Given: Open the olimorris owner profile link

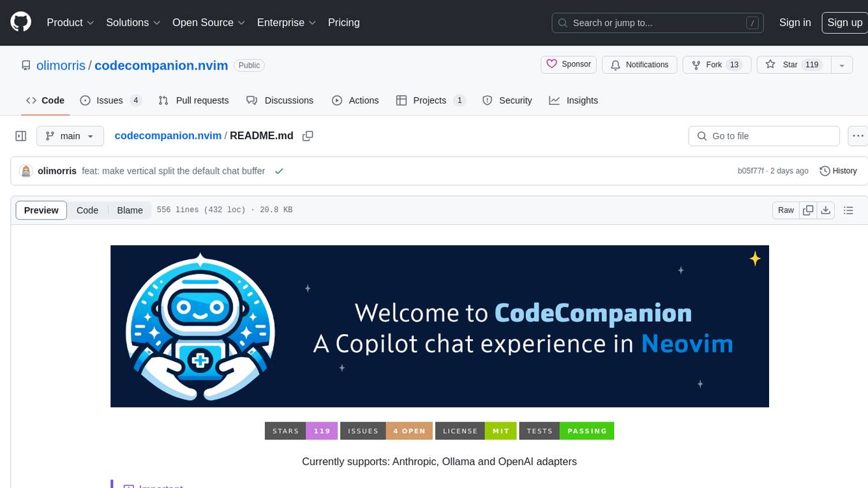Looking at the screenshot, I should pos(61,65).
